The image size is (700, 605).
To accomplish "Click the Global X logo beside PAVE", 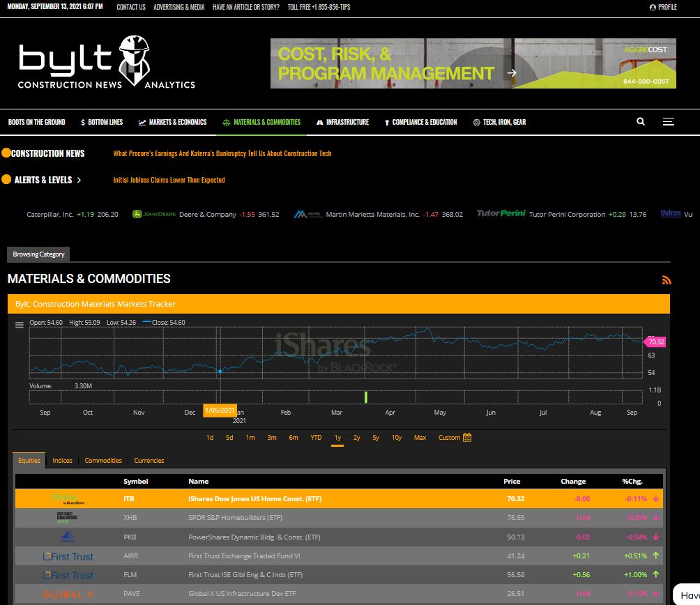I will (68, 595).
